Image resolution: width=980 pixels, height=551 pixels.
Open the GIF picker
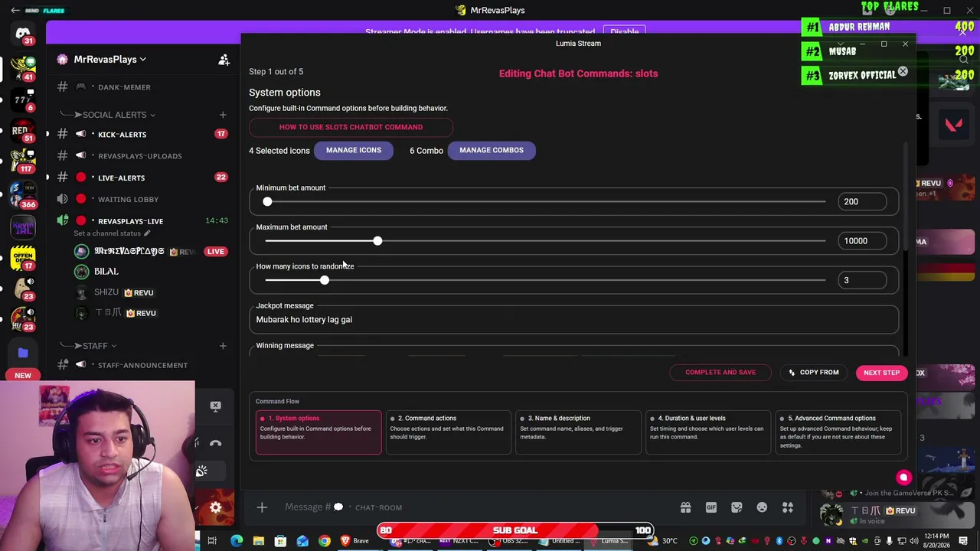click(711, 507)
